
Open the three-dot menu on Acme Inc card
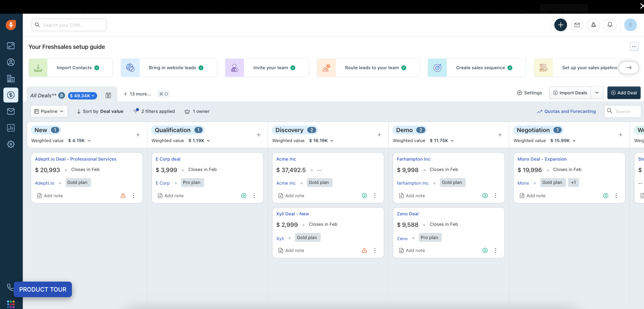tap(375, 196)
